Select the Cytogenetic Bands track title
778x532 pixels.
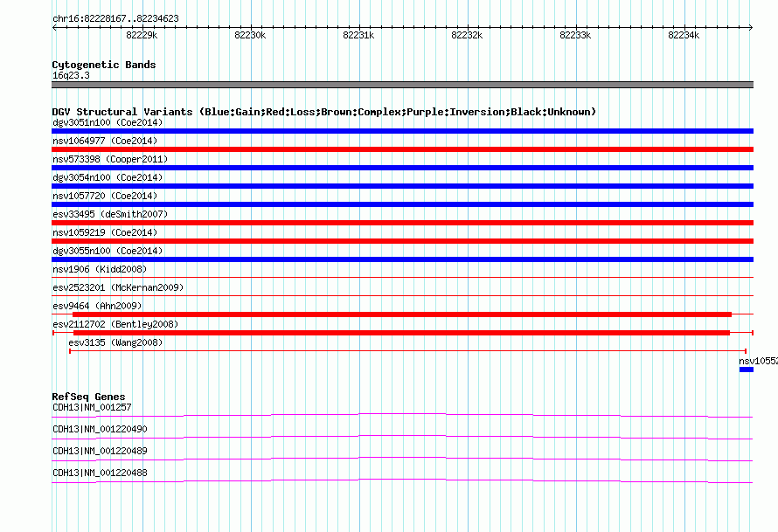pyautogui.click(x=104, y=65)
